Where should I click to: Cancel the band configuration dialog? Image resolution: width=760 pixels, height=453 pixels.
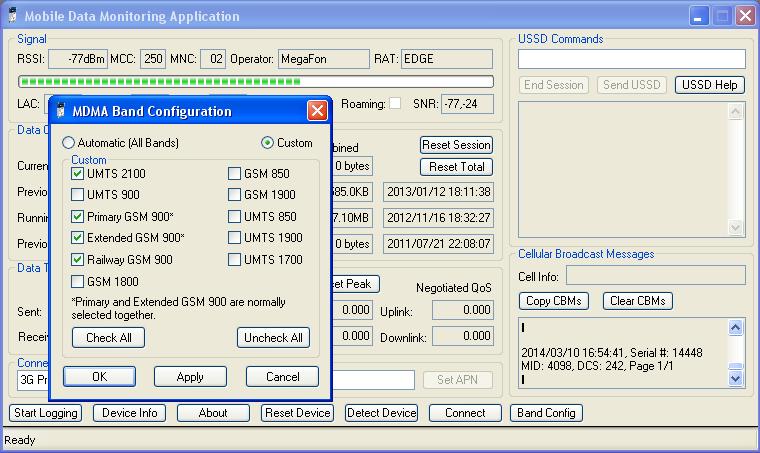(283, 376)
